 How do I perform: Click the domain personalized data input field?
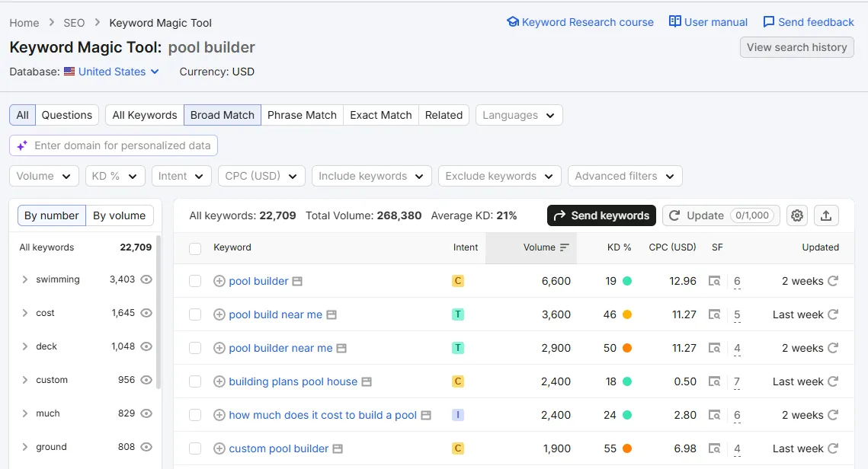point(114,145)
